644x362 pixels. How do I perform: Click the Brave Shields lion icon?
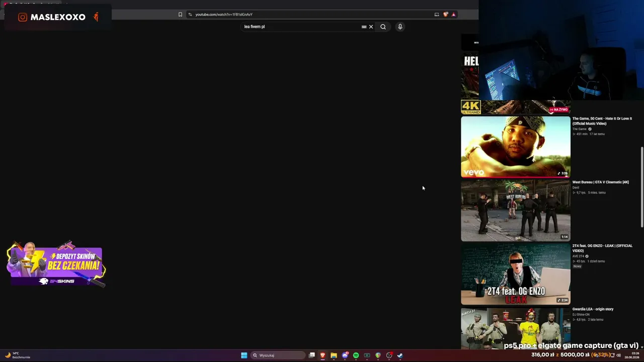[445, 14]
